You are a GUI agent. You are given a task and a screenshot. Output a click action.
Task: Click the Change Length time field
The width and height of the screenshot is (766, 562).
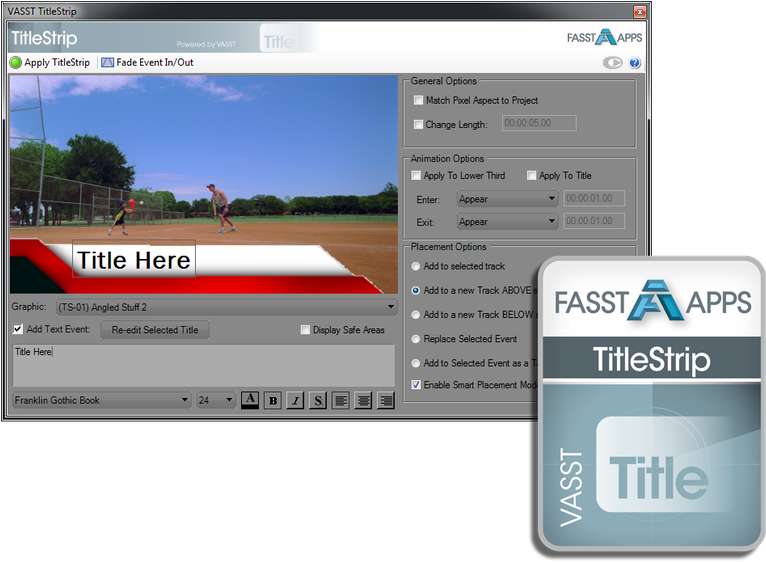pyautogui.click(x=539, y=123)
